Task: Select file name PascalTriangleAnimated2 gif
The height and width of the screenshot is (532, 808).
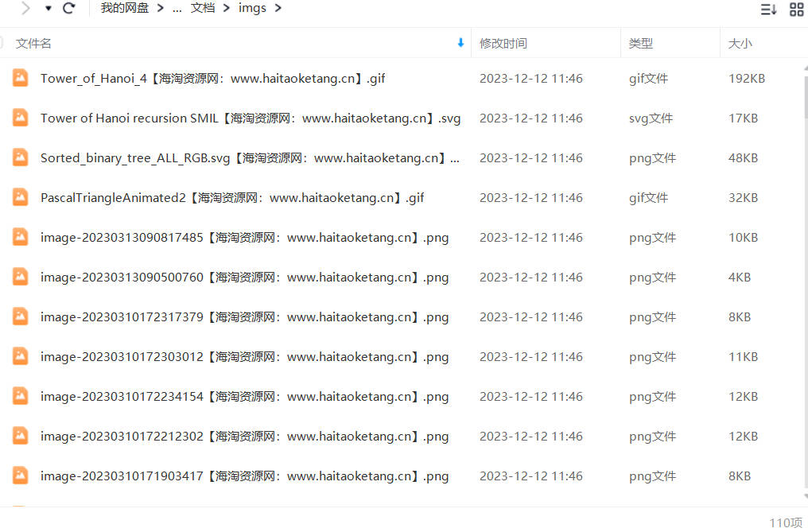Action: (232, 197)
